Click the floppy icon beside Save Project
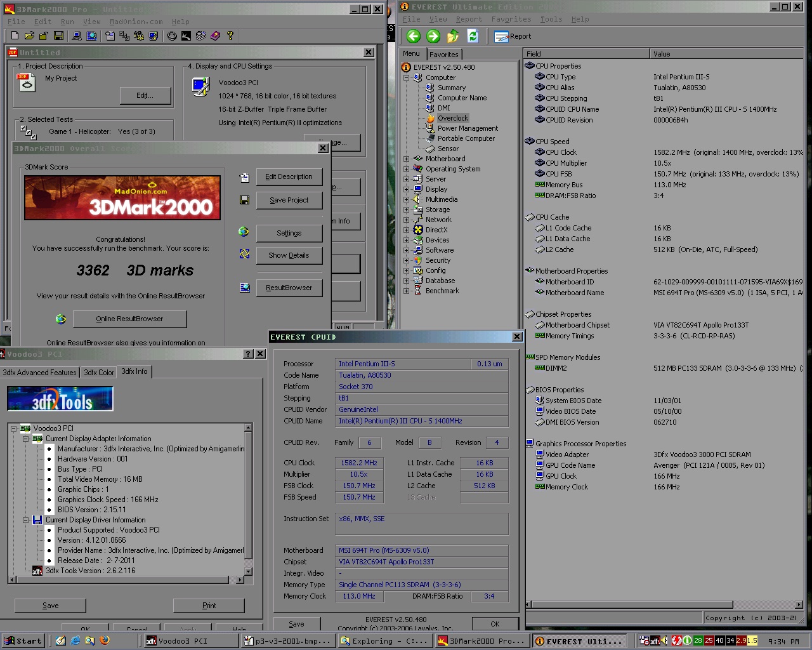This screenshot has width=812, height=650. 244,201
